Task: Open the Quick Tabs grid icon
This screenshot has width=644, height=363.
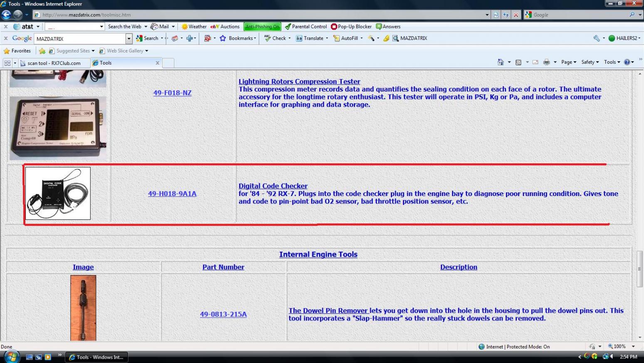Action: [x=7, y=63]
